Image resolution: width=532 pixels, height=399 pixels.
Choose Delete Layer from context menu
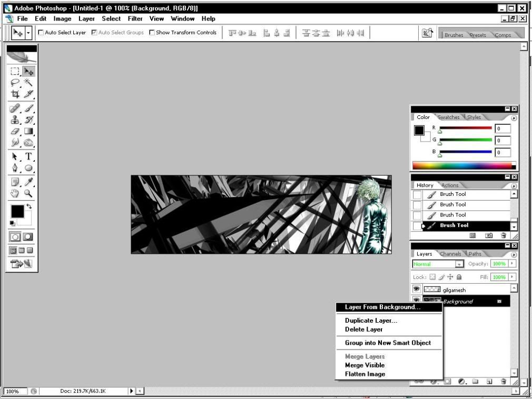[389, 329]
